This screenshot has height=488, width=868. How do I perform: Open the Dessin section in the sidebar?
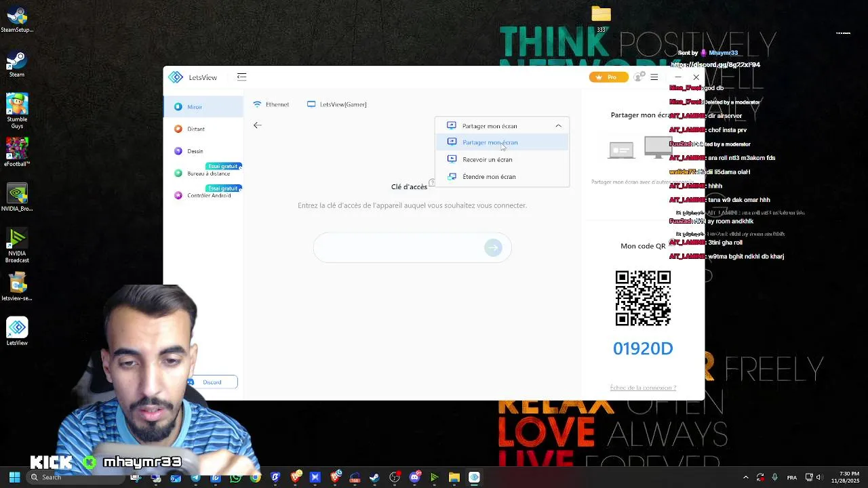(x=203, y=151)
